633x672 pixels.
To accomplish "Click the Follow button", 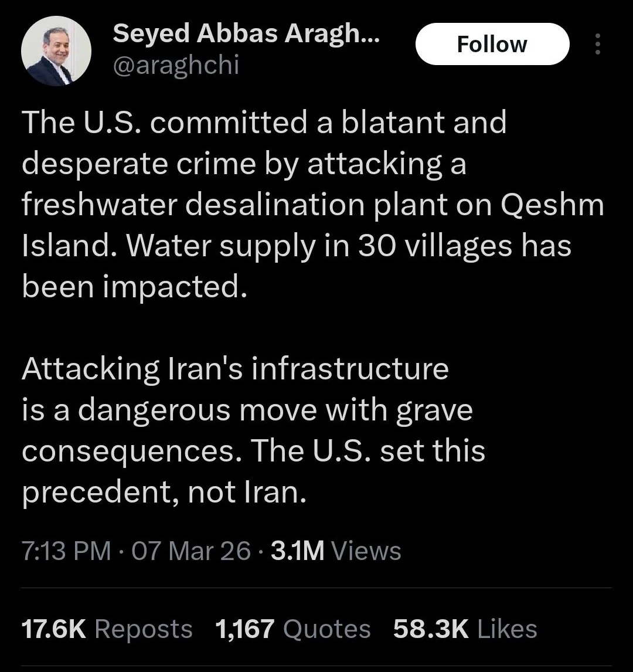I will pyautogui.click(x=492, y=44).
